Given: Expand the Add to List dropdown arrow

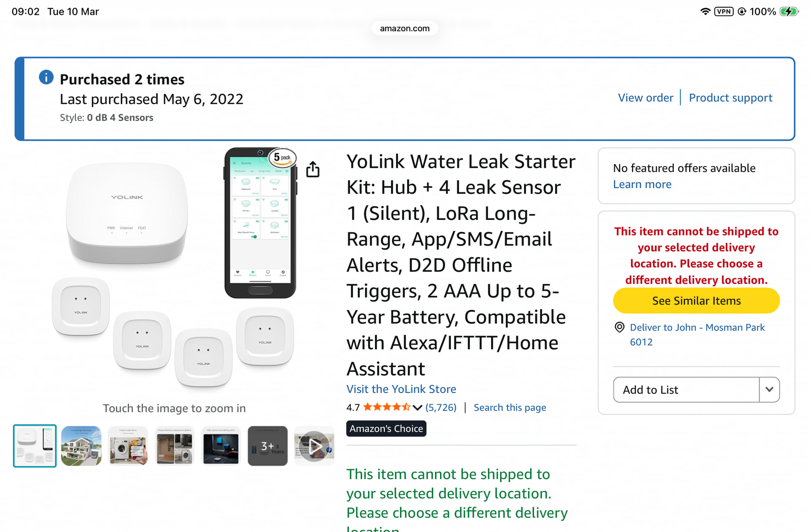Looking at the screenshot, I should pos(769,389).
